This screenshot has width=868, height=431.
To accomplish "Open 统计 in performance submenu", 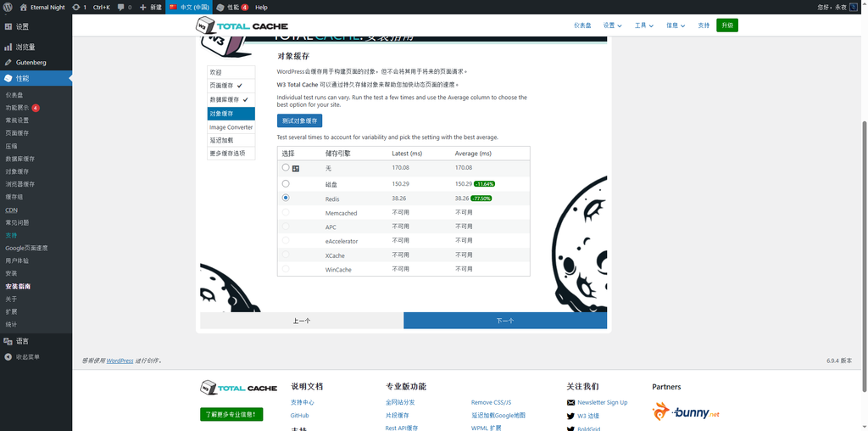I will click(x=11, y=325).
